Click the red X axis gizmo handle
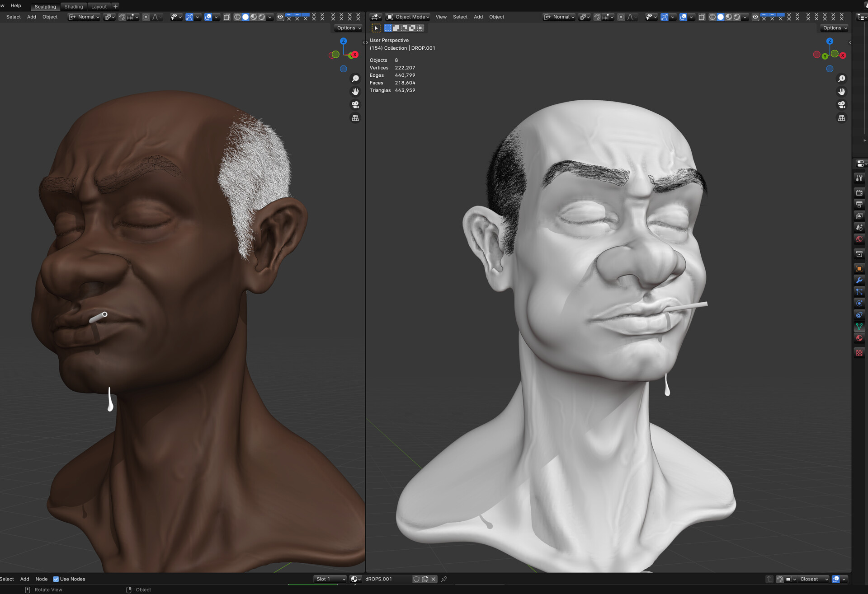Screen dimensions: 868x594 pos(843,55)
